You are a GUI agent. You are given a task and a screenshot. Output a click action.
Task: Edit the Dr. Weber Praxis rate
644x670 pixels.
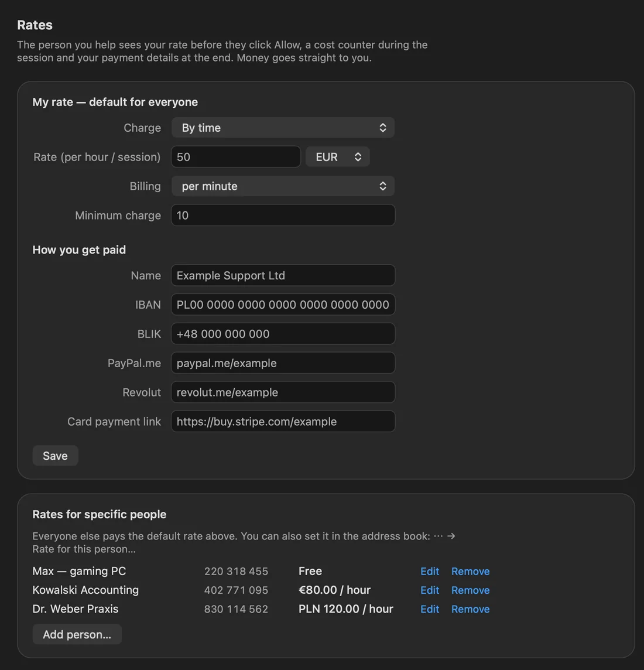[x=430, y=609]
